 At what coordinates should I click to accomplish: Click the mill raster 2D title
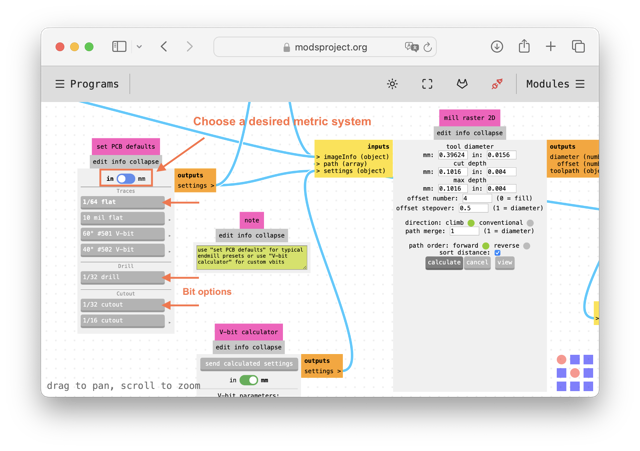click(x=469, y=118)
